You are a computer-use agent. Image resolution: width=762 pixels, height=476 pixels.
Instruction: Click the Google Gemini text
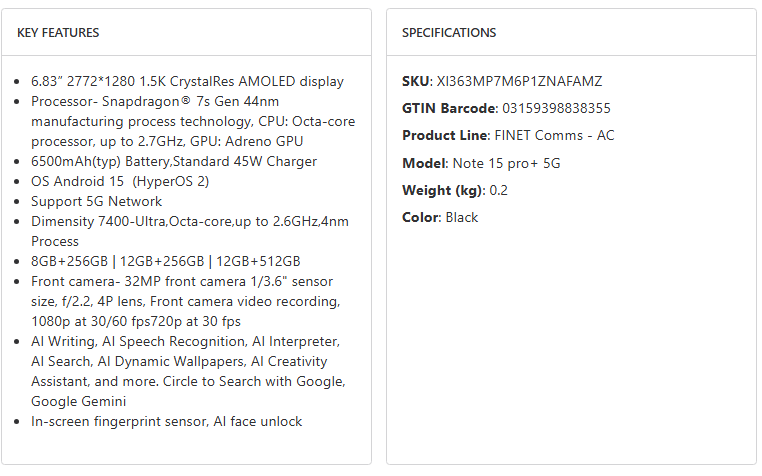(x=80, y=401)
